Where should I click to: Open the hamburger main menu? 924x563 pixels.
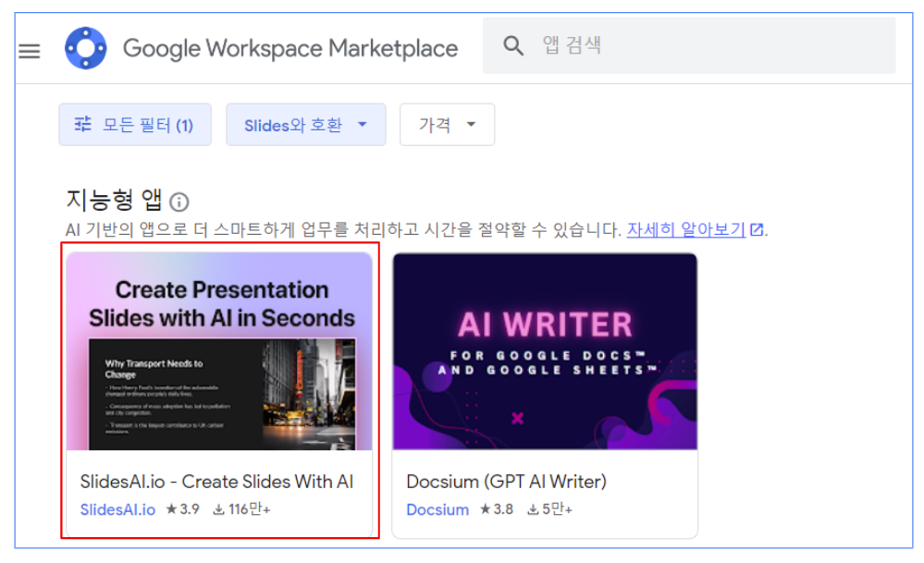point(30,51)
